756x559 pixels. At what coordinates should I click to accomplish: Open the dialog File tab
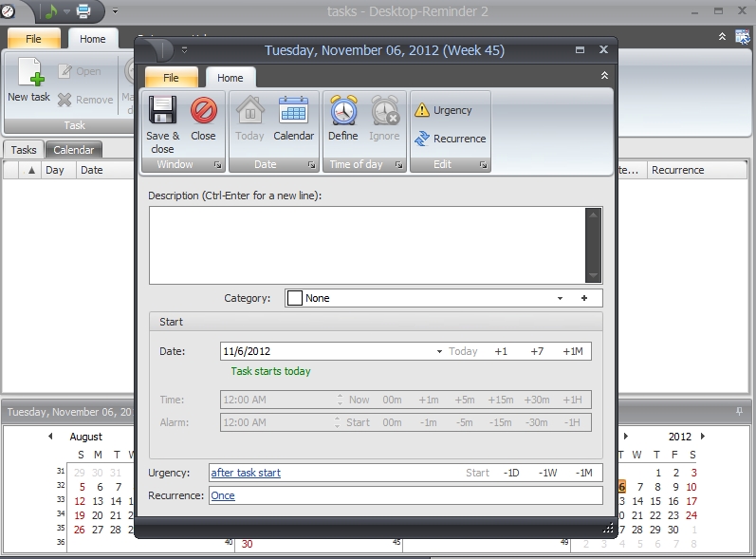171,78
